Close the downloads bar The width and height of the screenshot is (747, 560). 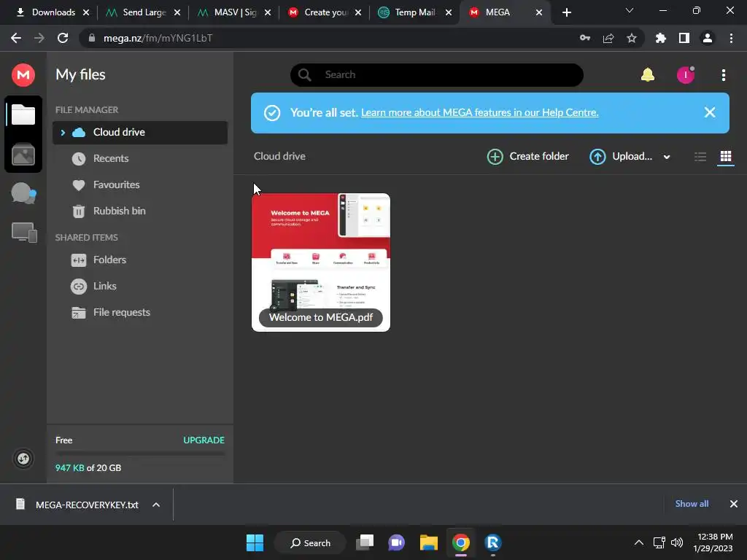(734, 504)
